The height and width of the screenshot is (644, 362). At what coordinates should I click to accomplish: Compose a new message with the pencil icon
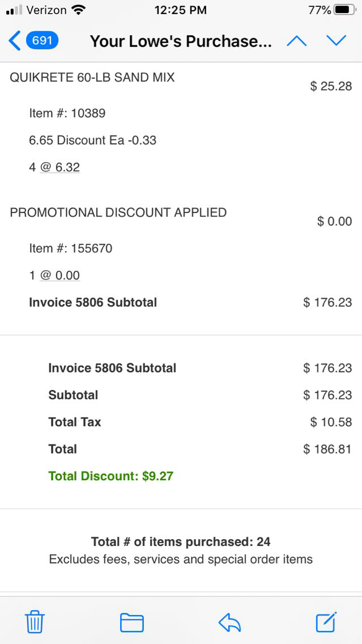tap(326, 622)
